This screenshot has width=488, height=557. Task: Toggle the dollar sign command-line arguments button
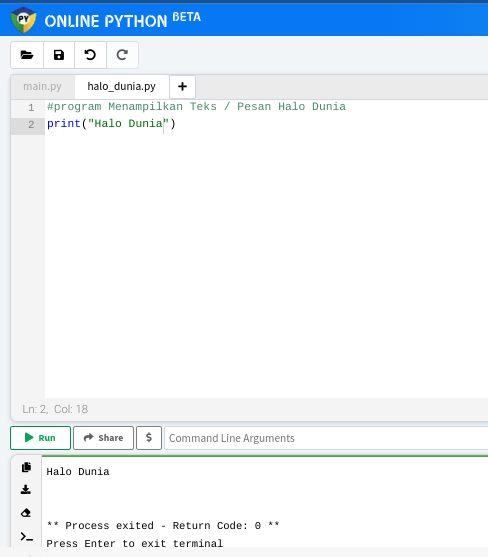tap(149, 438)
